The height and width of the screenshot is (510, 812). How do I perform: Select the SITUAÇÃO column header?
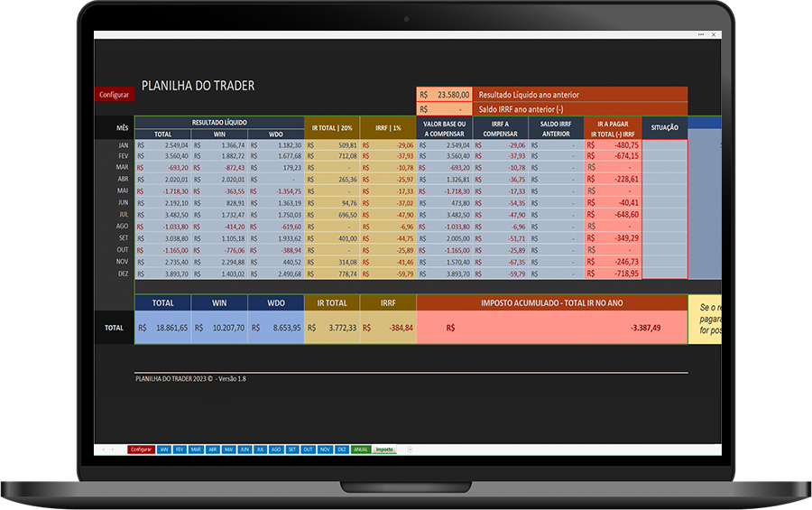click(664, 127)
